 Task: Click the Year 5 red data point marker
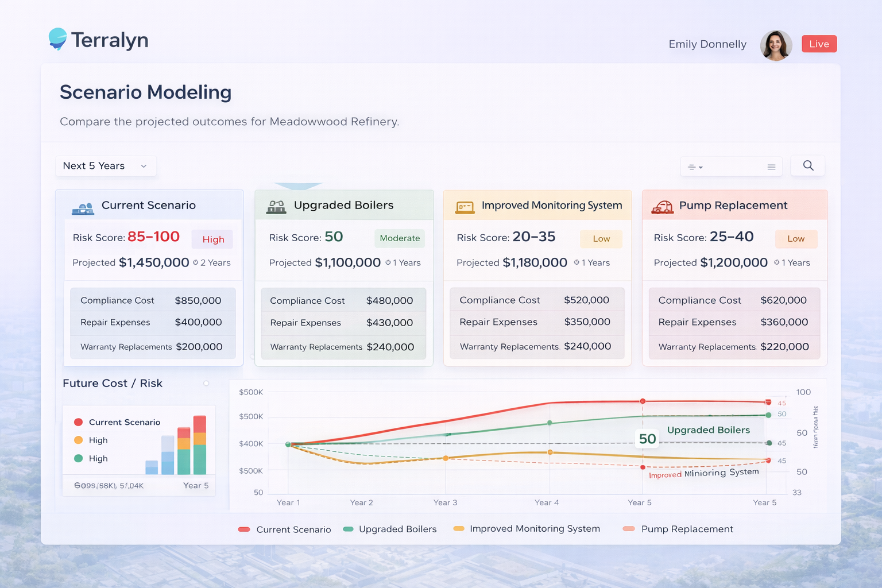643,401
